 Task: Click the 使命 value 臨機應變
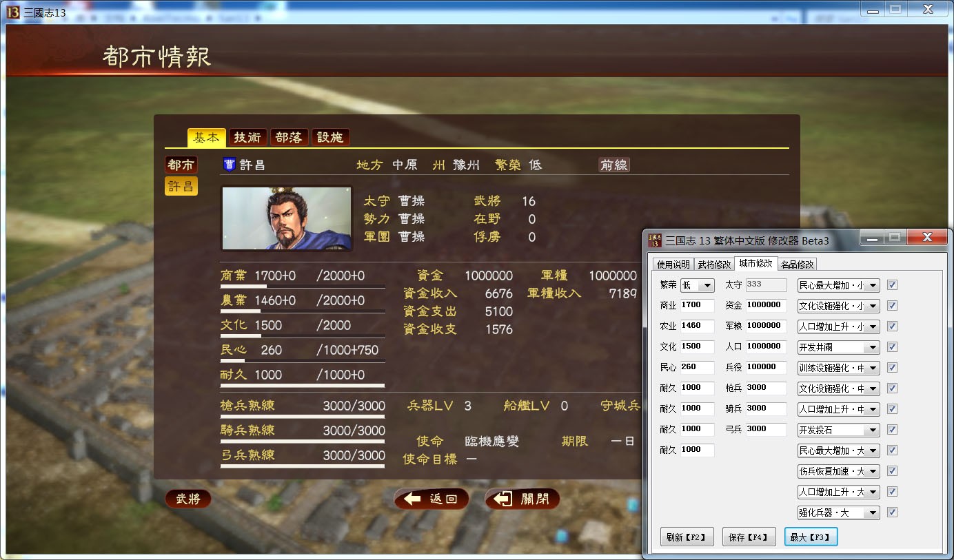(x=491, y=441)
